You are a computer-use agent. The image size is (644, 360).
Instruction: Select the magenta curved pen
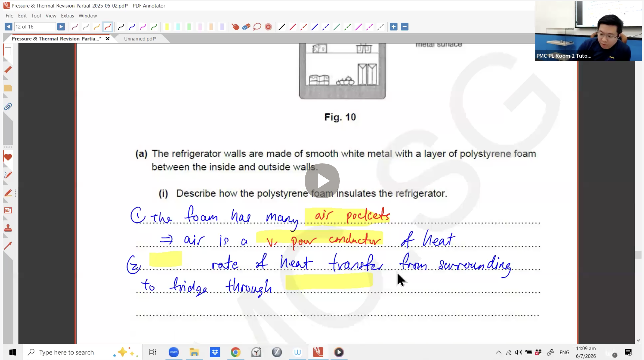pos(143,27)
